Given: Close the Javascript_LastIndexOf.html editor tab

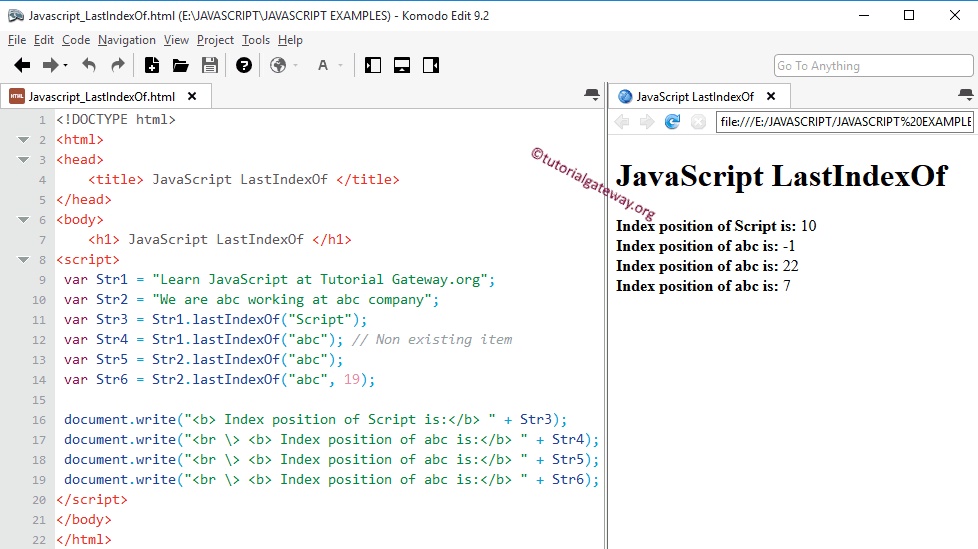Looking at the screenshot, I should click(192, 97).
